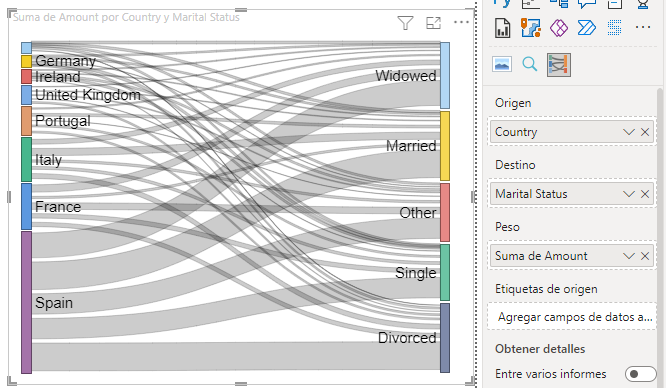The image size is (666, 388).
Task: Click the France label in chart
Action: pos(58,207)
